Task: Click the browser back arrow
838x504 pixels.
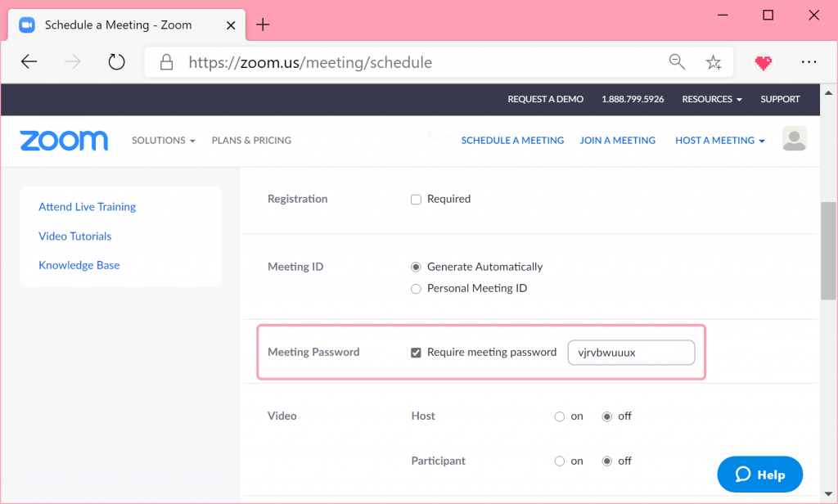Action: (x=29, y=62)
